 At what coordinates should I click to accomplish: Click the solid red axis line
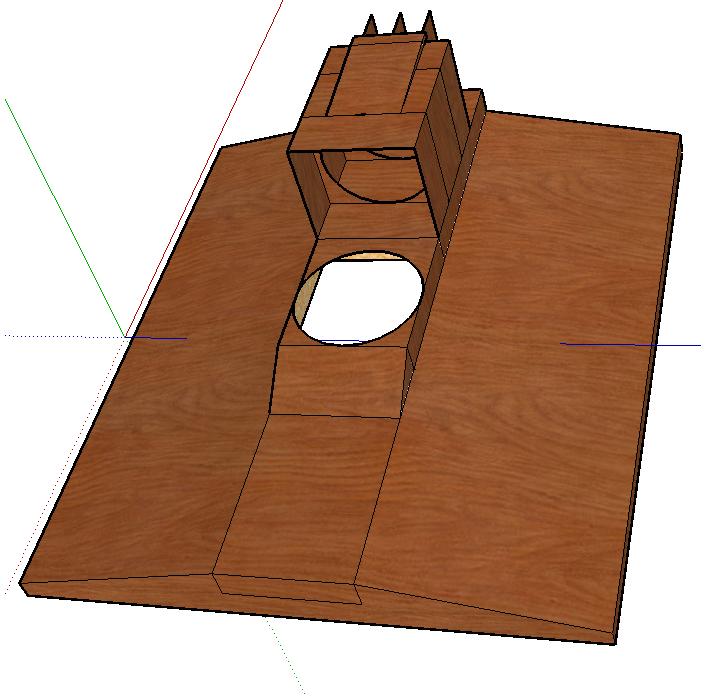(205, 168)
